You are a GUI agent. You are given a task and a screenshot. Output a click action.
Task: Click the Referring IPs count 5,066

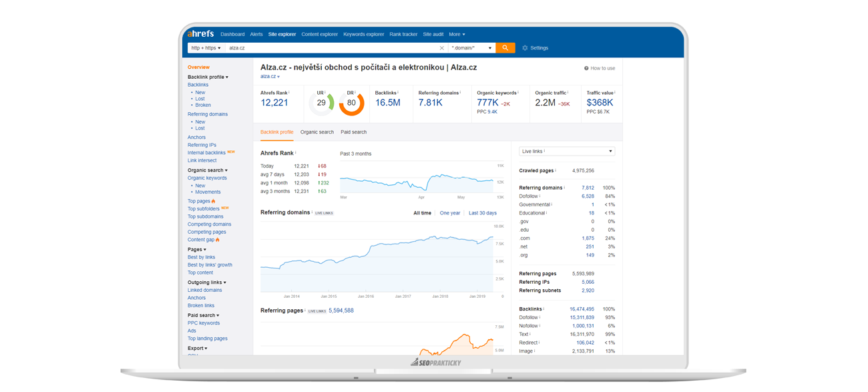coord(588,282)
